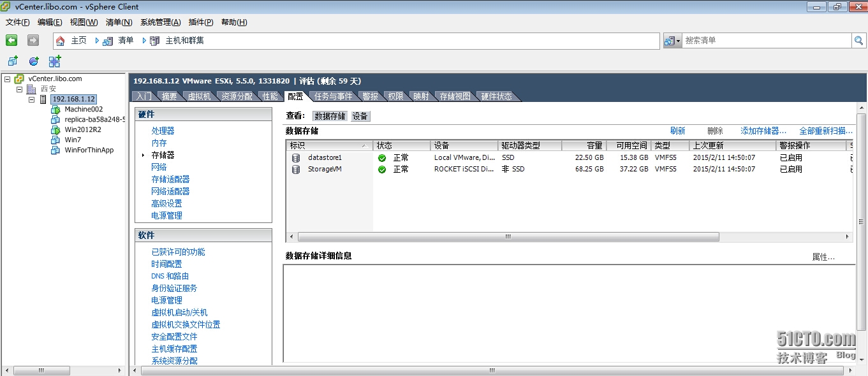
Task: Open dropdown arrow after 主页 in breadcrumb
Action: click(97, 41)
